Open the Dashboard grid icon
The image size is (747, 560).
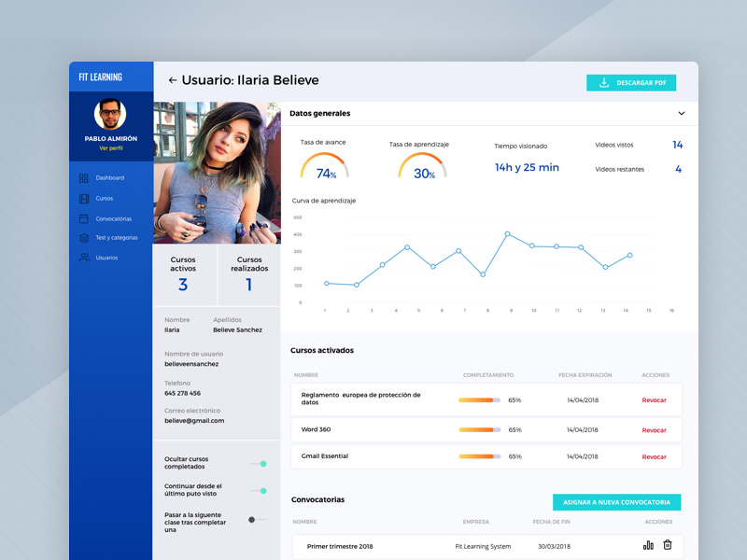click(x=84, y=178)
